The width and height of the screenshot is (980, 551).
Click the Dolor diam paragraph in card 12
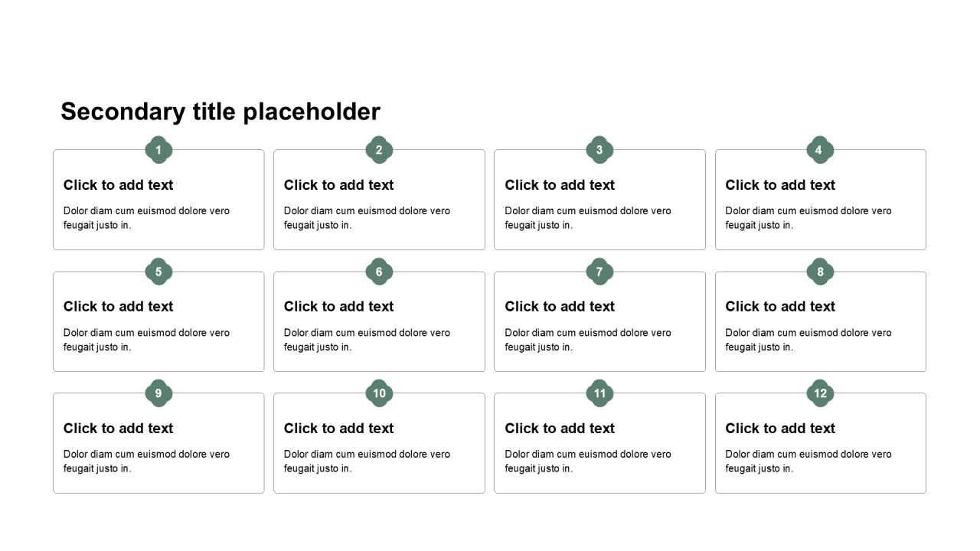[808, 461]
